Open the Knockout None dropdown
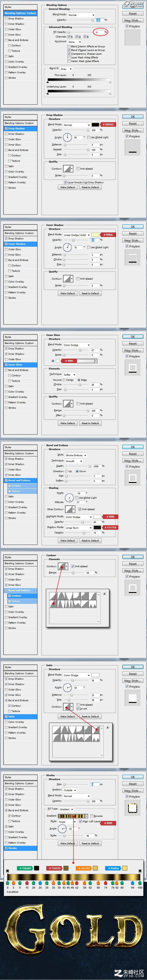Viewport: 147px width, 980px height. [x=75, y=42]
